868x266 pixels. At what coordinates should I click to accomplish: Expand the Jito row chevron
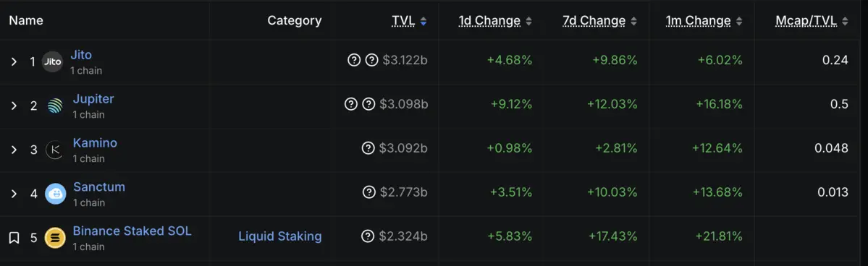pyautogui.click(x=14, y=61)
